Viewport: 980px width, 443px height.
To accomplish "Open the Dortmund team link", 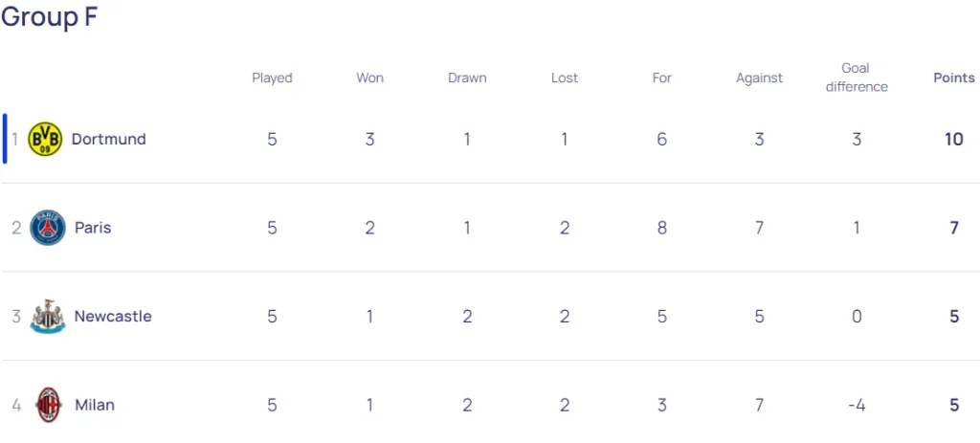I will coord(108,140).
